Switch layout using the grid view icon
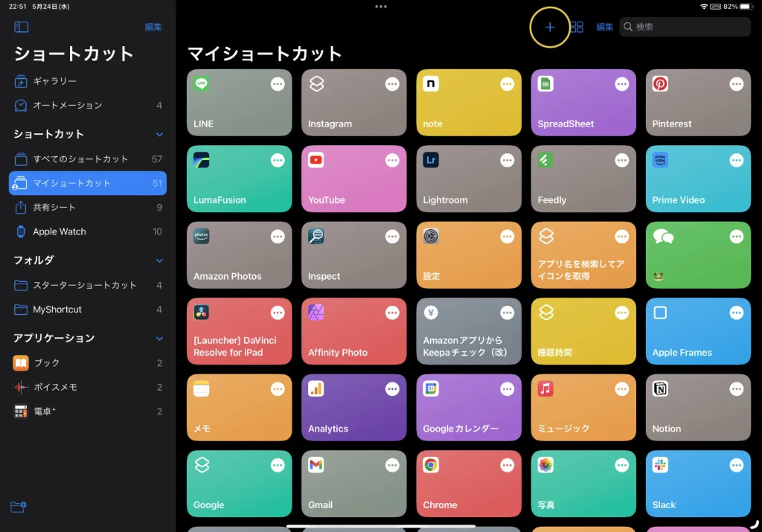Screen dimensions: 762x532 (x=577, y=27)
